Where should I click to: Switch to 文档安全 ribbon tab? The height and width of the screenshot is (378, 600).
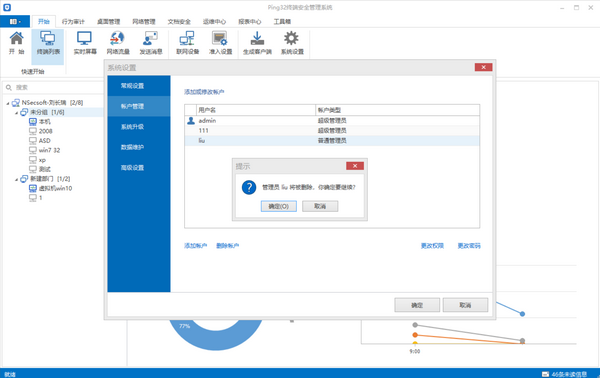click(x=179, y=21)
